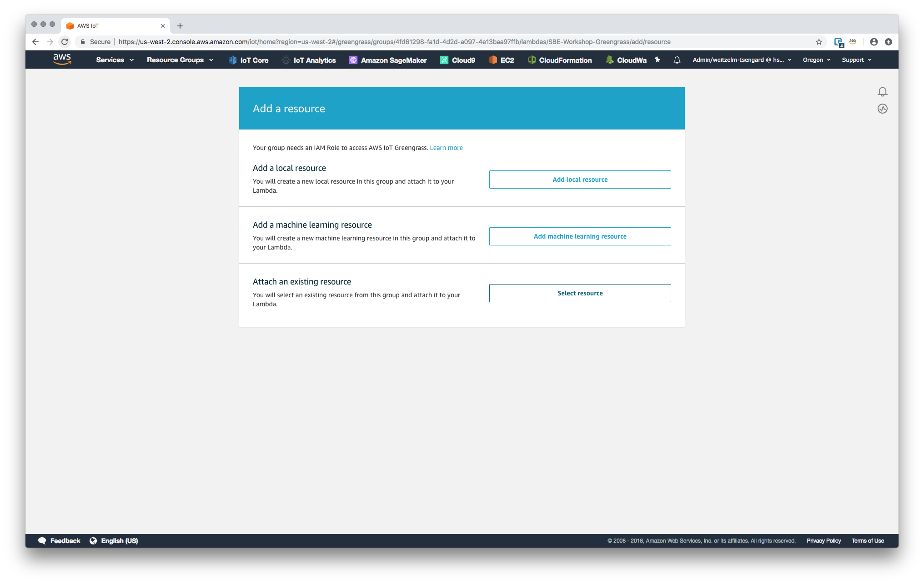Open the navbar notifications bell
924x584 pixels.
tap(677, 60)
